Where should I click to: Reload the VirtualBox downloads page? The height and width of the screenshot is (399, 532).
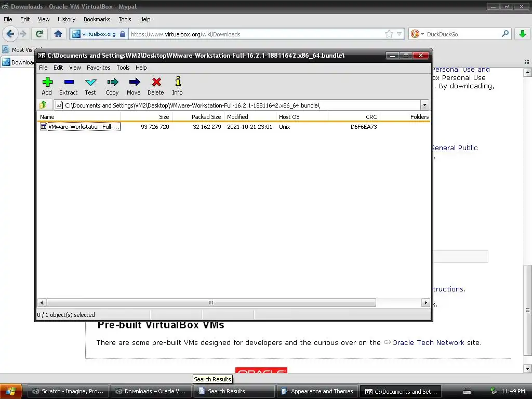[x=39, y=34]
